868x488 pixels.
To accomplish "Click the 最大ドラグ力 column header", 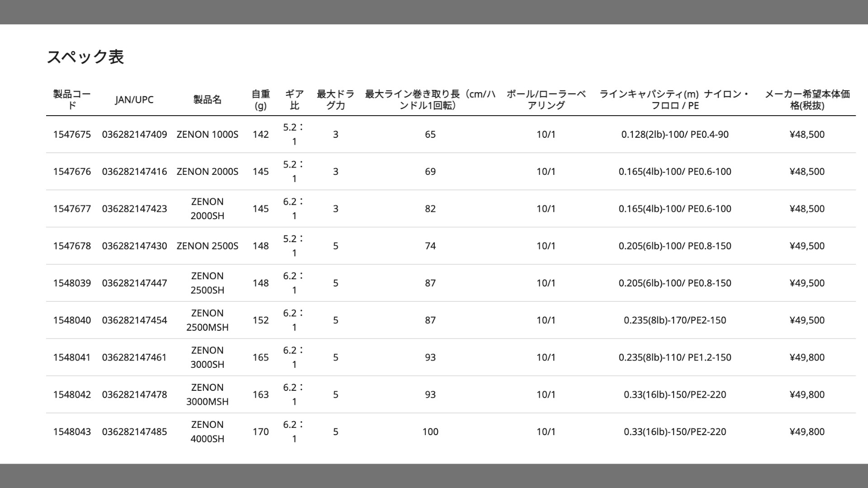I will 335,99.
